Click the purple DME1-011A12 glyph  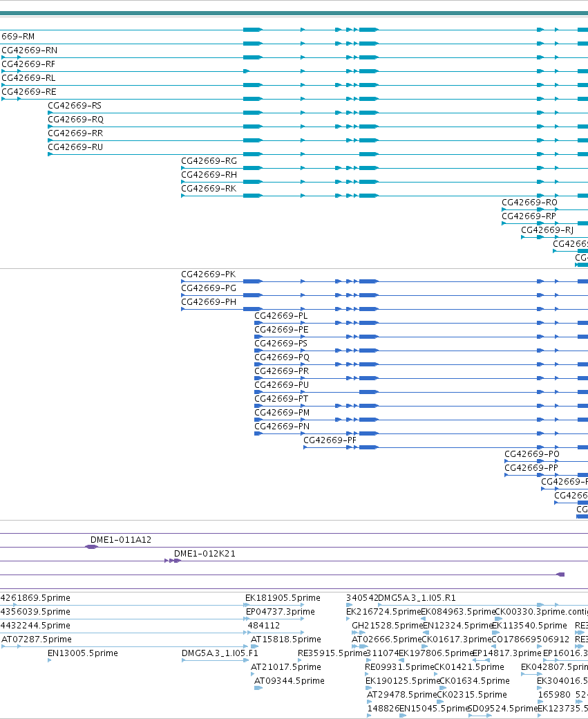[92, 547]
